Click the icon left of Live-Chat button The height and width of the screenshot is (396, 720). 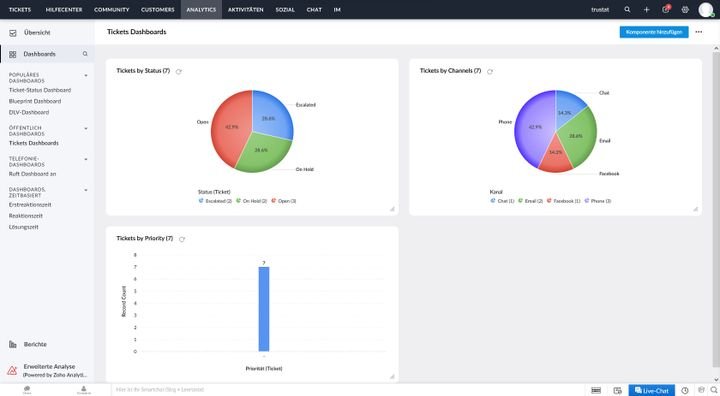click(618, 390)
